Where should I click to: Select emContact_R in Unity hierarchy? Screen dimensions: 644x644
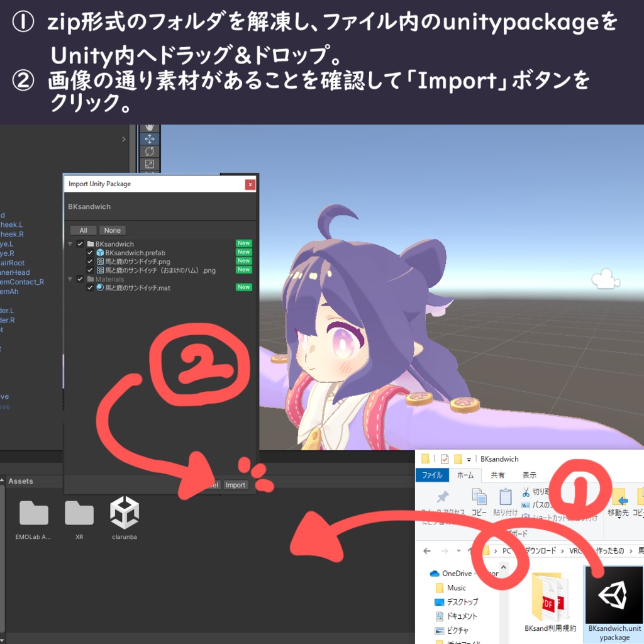[22, 282]
